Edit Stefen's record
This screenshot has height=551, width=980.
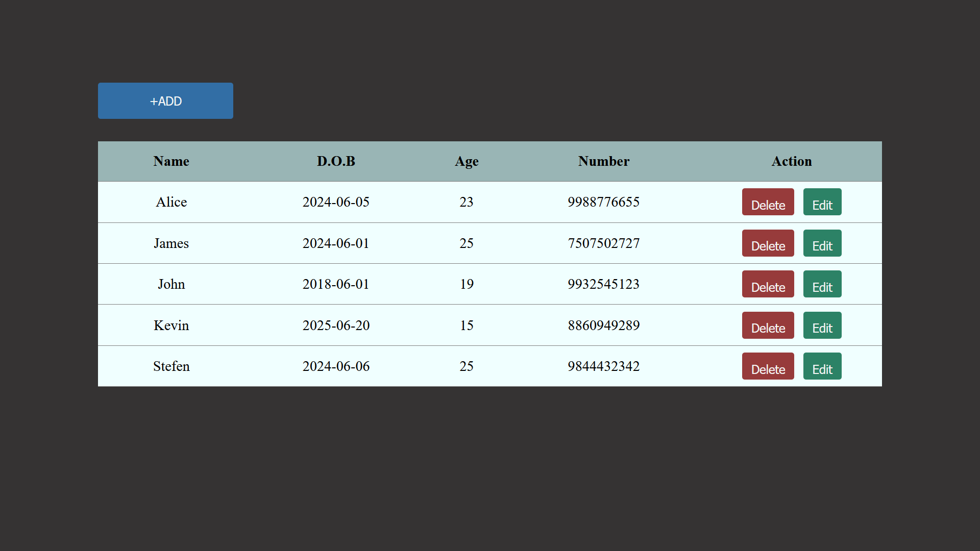click(x=822, y=366)
